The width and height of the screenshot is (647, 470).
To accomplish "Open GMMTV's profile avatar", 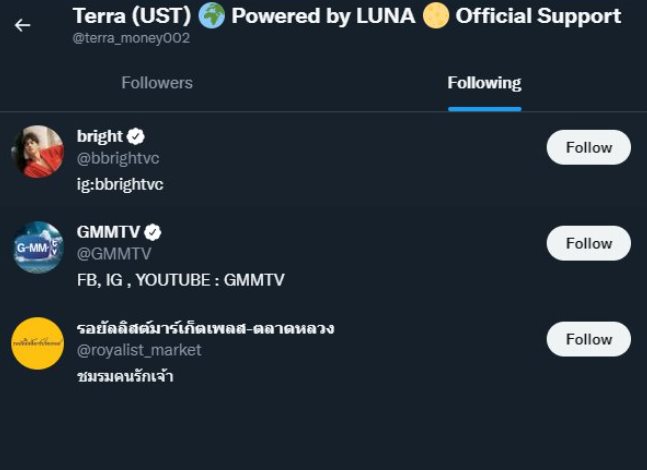I will click(38, 247).
